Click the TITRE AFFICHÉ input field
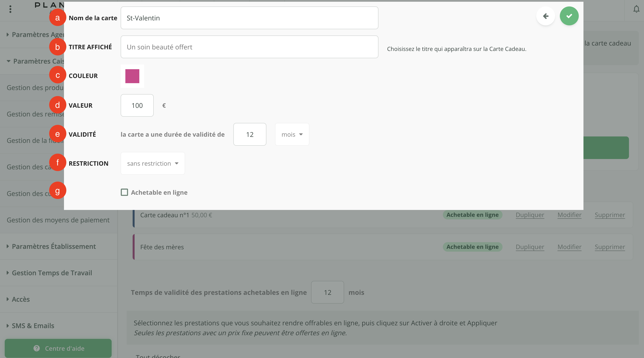The width and height of the screenshot is (644, 358). point(249,47)
